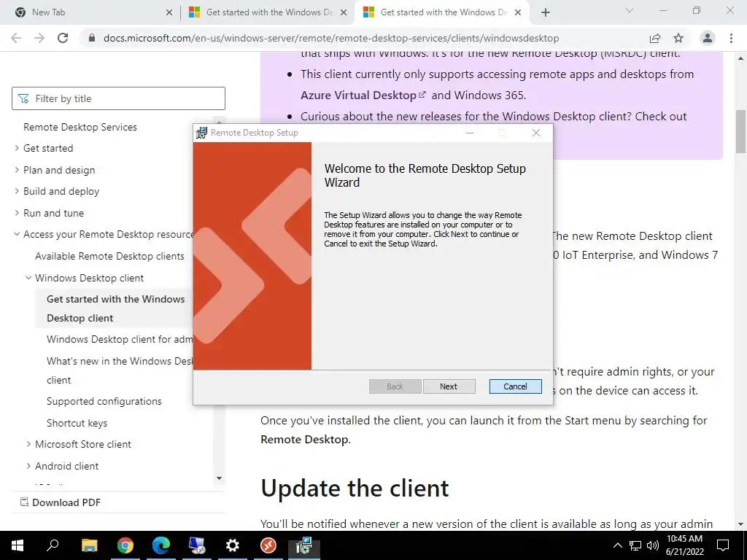Image resolution: width=747 pixels, height=560 pixels.
Task: Click the site lock icon in address bar
Action: 93,38
